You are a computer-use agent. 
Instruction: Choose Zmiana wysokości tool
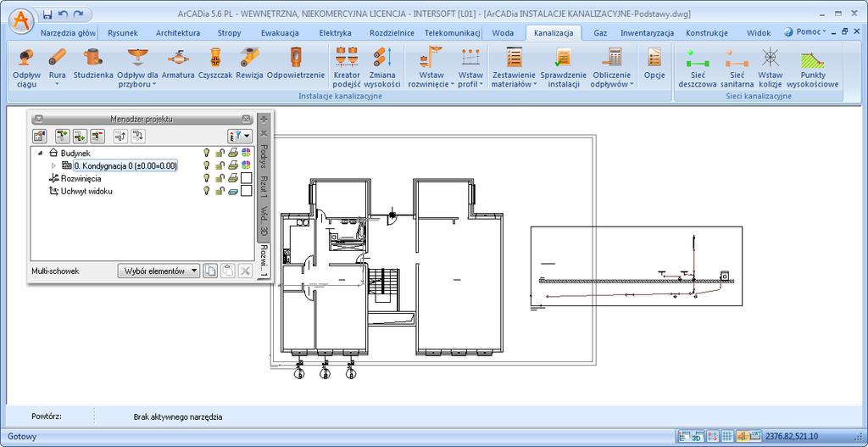tap(384, 68)
